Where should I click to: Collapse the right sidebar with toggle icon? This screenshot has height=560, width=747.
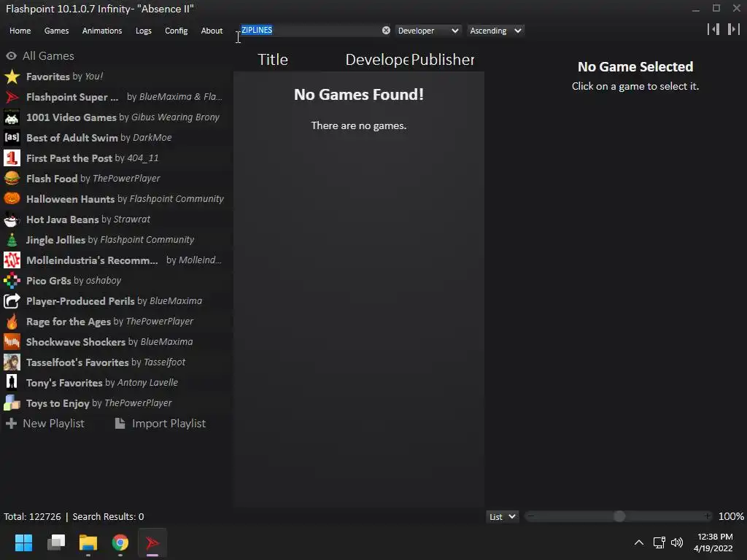click(x=734, y=29)
